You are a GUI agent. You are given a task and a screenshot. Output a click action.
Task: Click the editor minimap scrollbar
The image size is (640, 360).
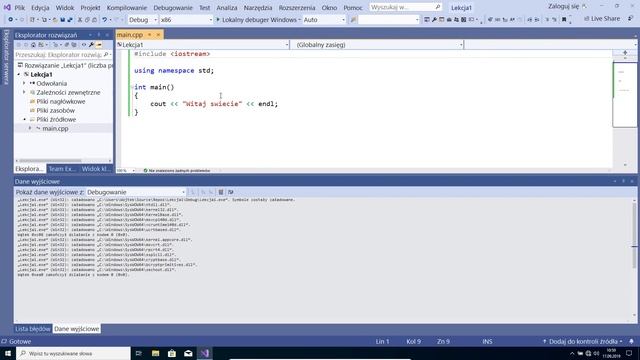[x=625, y=95]
